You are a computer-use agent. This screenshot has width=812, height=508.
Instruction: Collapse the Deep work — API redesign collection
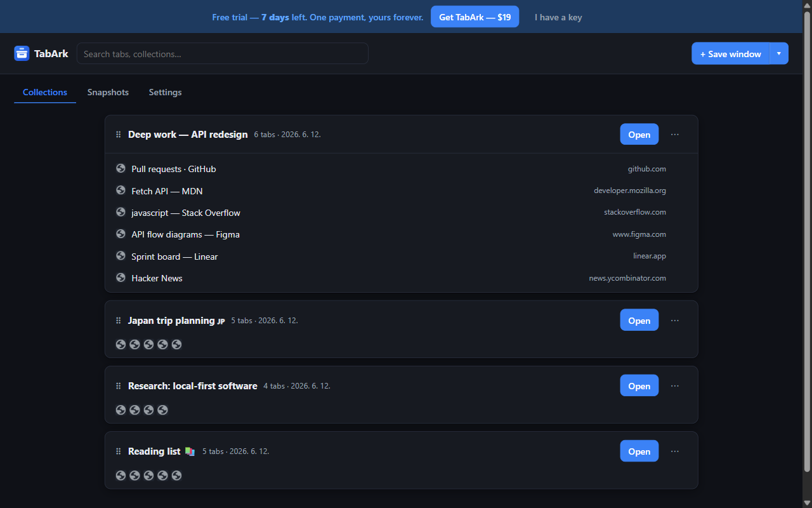(188, 135)
